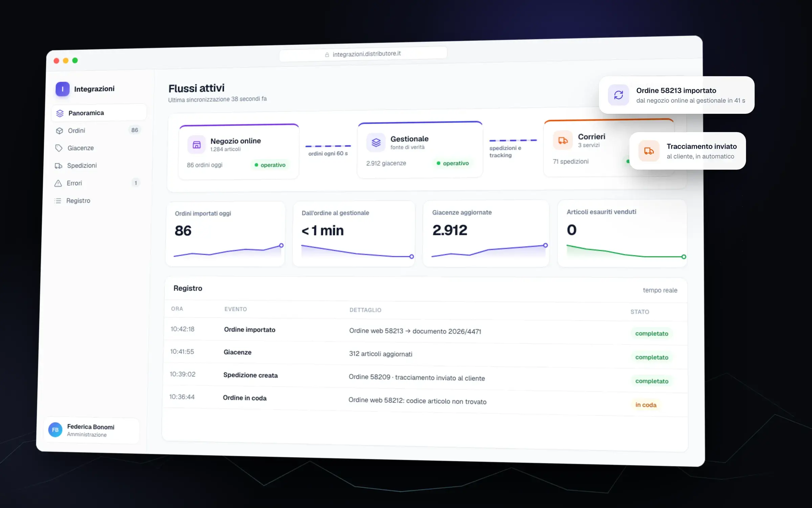Screen dimensions: 812x508
Task: Select the Negozio online flow card title
Action: pos(235,141)
